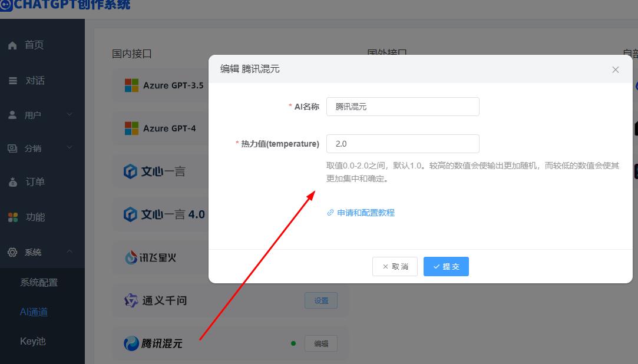638x364 pixels.
Task: Click the 通义千问 logo icon
Action: (131, 300)
